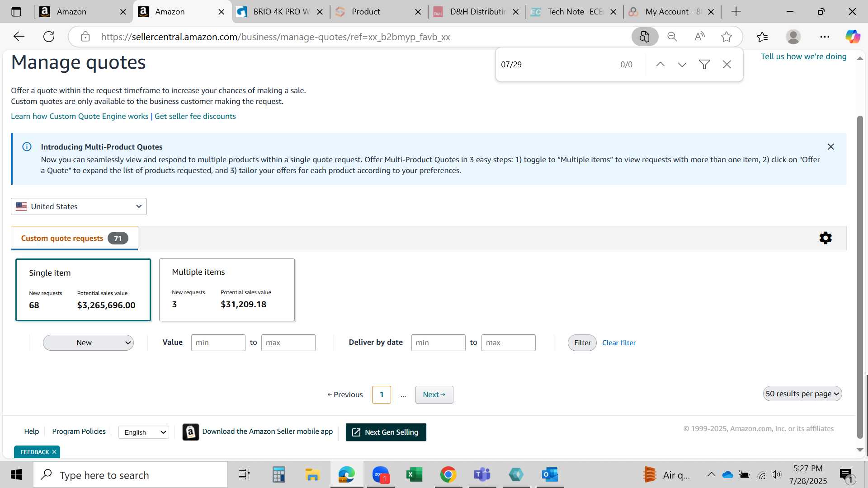Viewport: 868px width, 488px height.
Task: Click the browser back arrow
Action: (19, 37)
